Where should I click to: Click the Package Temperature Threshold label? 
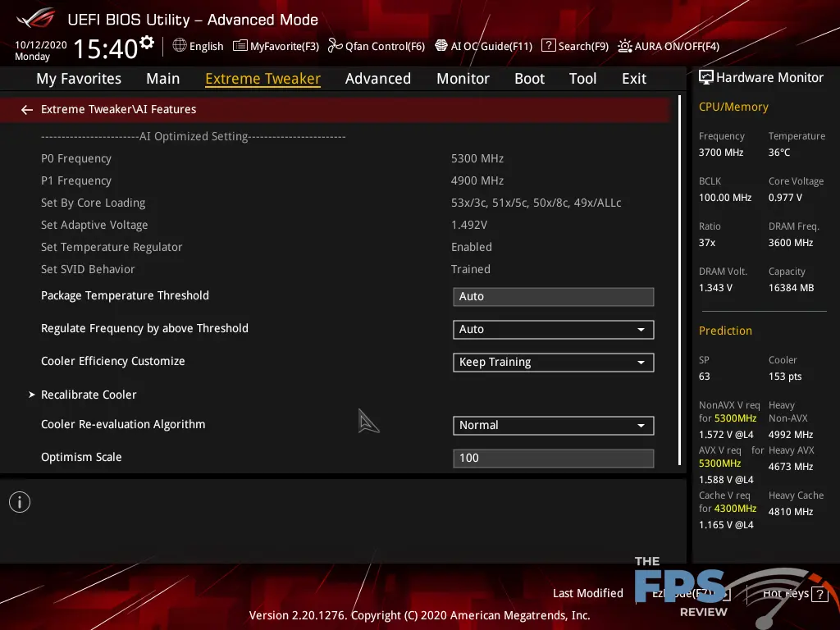point(125,295)
